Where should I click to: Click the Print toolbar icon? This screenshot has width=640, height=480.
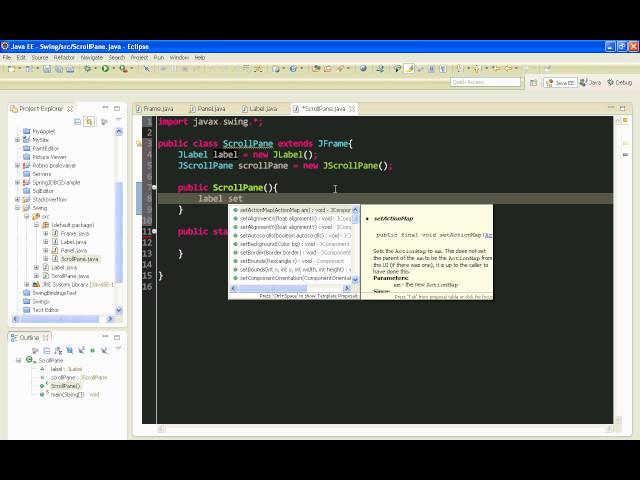pos(70,69)
